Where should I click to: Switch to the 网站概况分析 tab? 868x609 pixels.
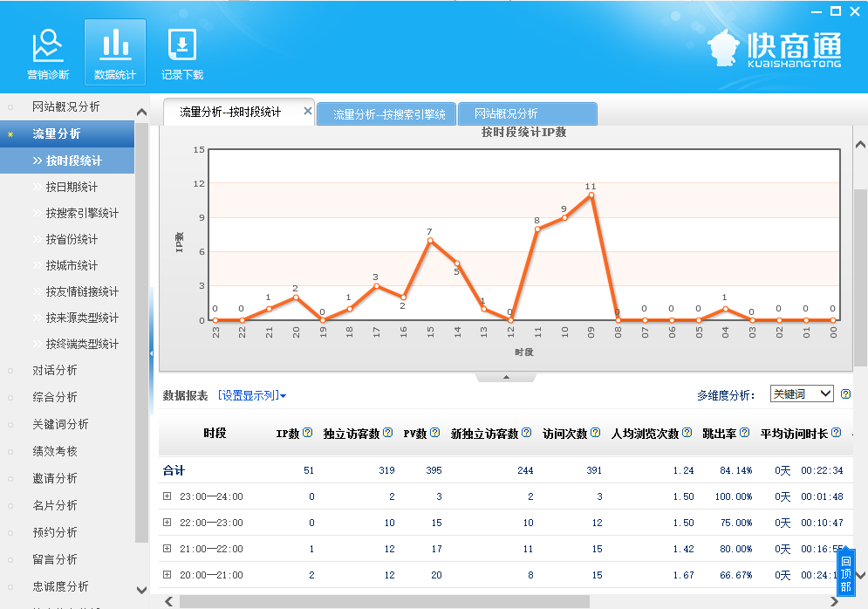pyautogui.click(x=527, y=114)
